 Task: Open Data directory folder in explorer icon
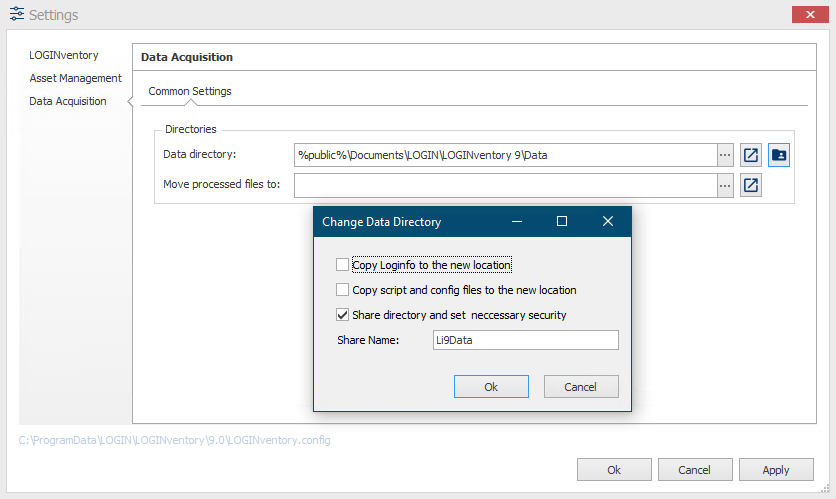click(751, 155)
